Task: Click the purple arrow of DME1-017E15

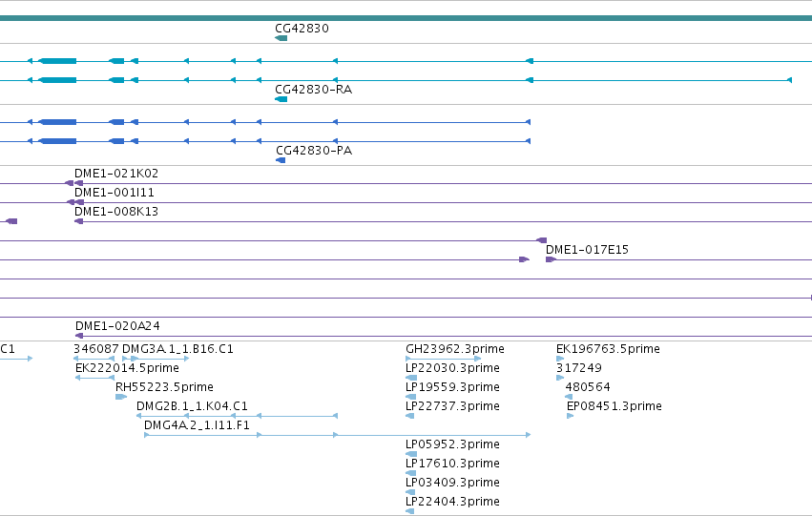Action: [x=551, y=259]
